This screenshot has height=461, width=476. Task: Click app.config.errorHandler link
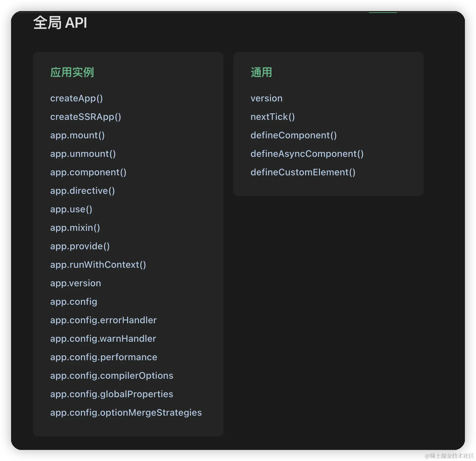tap(103, 320)
